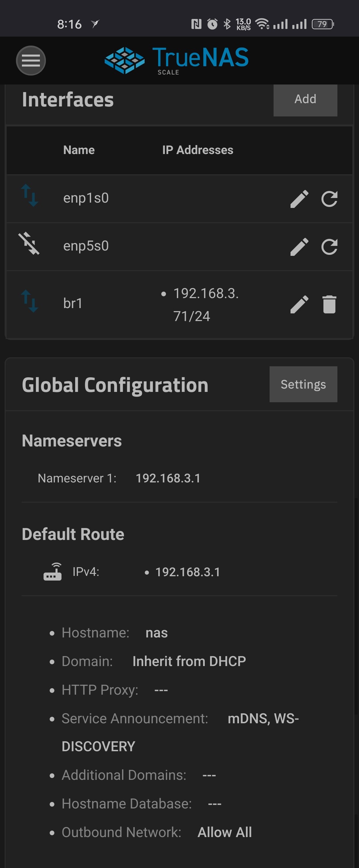
Task: Open the hamburger navigation menu
Action: tap(31, 60)
